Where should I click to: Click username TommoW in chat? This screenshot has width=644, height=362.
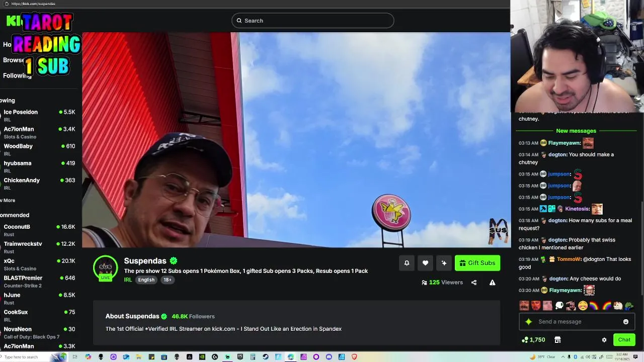click(x=569, y=259)
